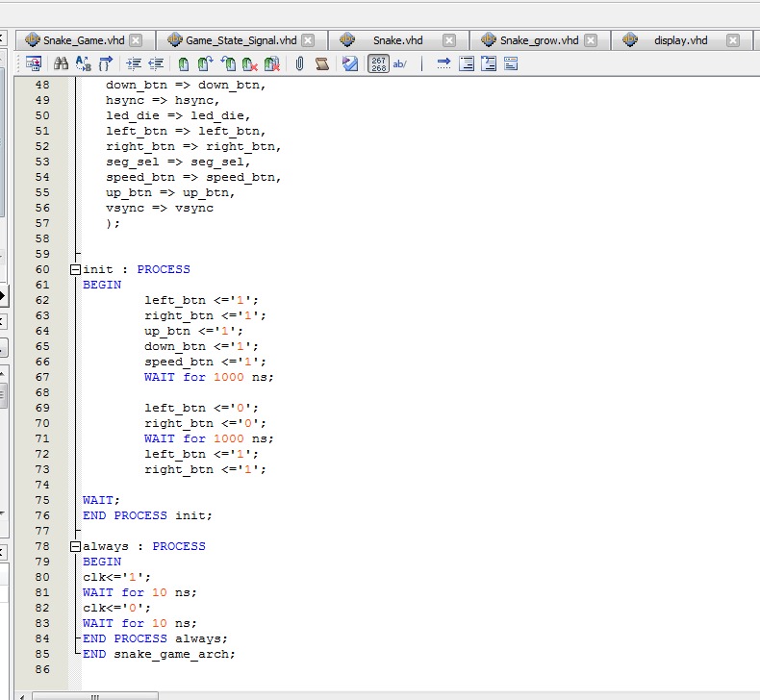Close the Snake_Game.vhd tab
The width and height of the screenshot is (760, 700).
click(x=136, y=40)
